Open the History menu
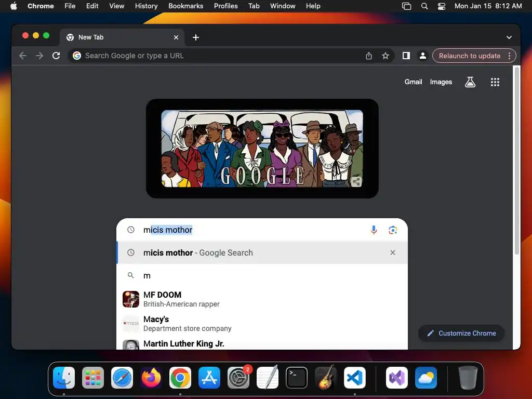Screen dimensions: 532x399 coord(146,6)
